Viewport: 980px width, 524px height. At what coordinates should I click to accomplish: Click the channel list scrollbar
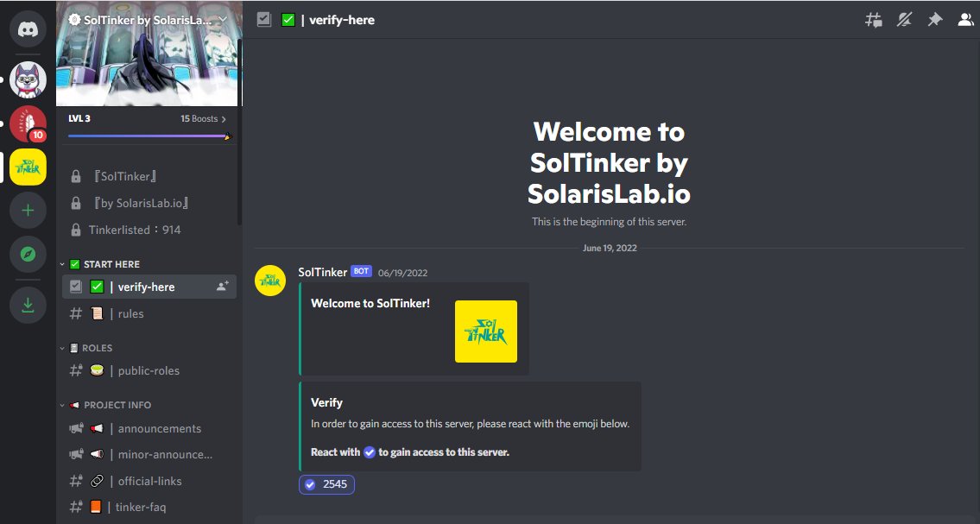[239, 131]
